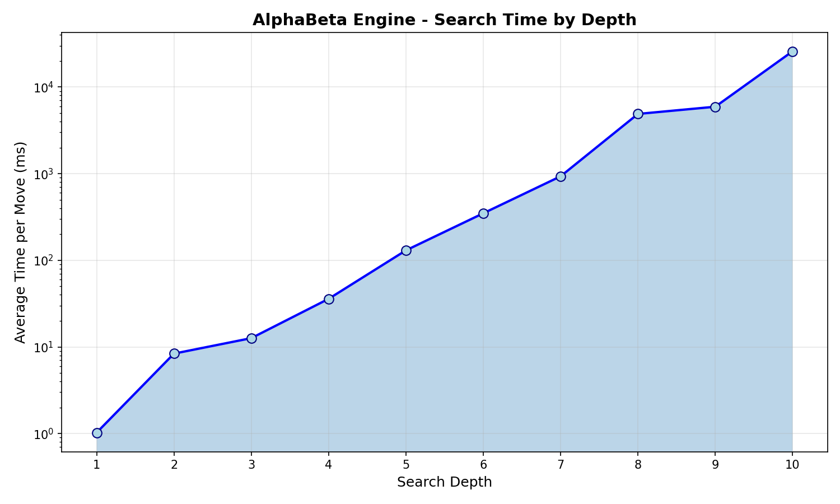Select the data point at depth 4
This screenshot has height=504, width=840.
click(x=329, y=299)
